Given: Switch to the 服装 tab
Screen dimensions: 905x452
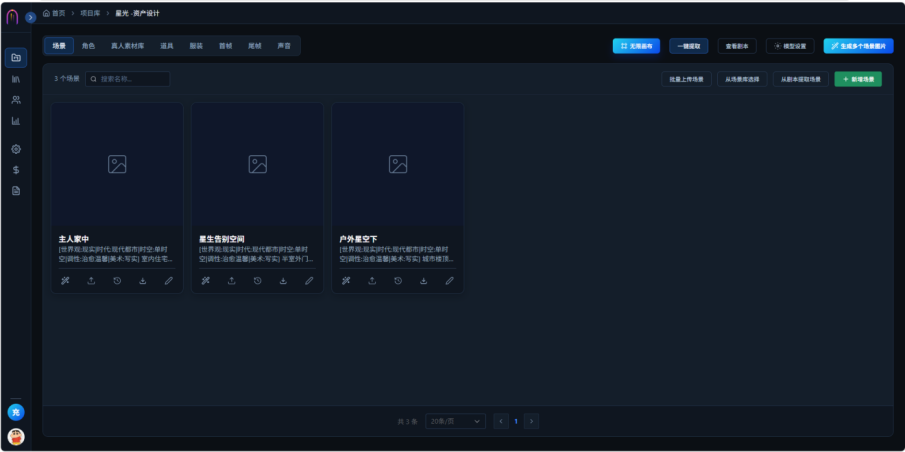Looking at the screenshot, I should click(x=196, y=46).
